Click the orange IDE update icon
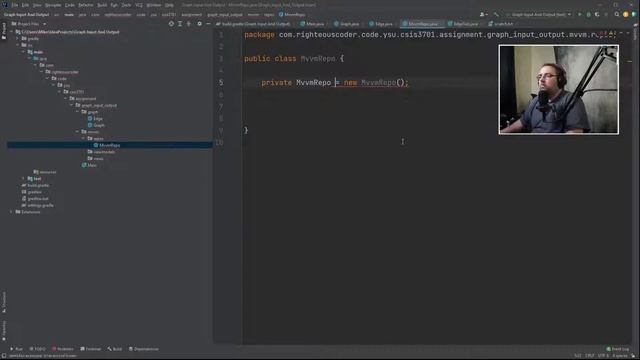The height and width of the screenshot is (360, 640). 626,14
